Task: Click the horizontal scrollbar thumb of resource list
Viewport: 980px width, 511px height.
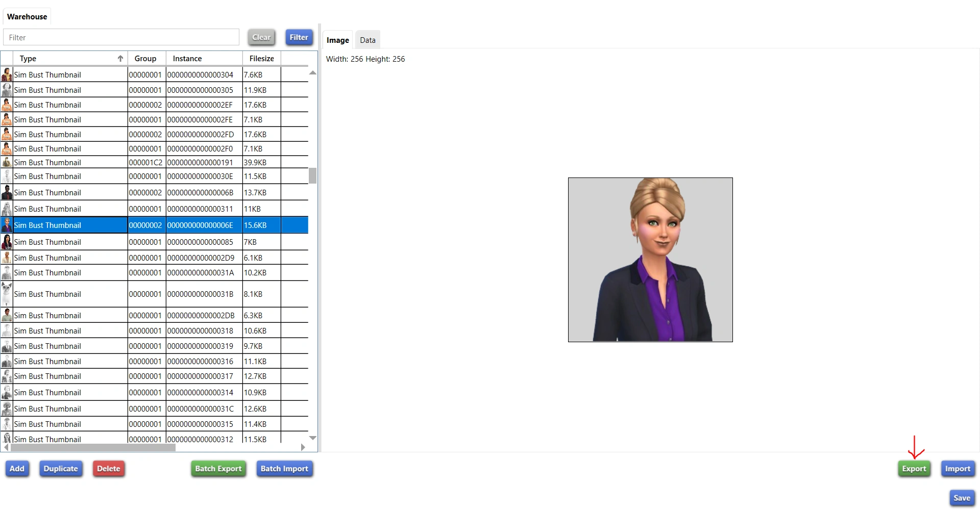Action: tap(93, 447)
